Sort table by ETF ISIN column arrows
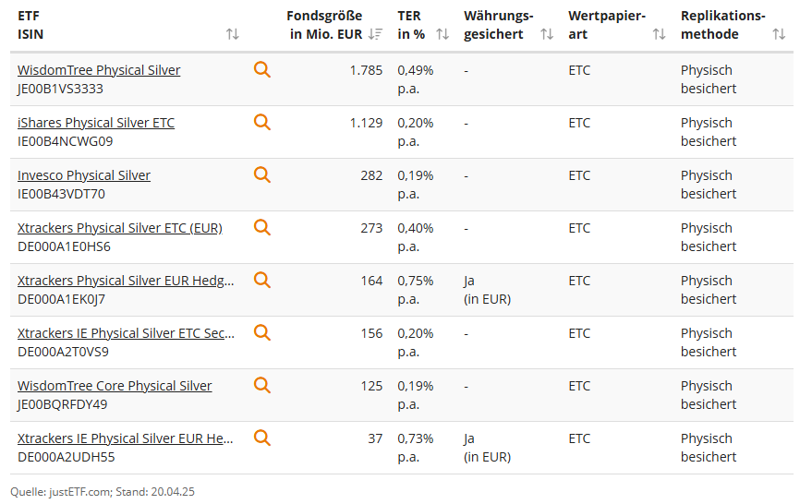 coord(233,34)
